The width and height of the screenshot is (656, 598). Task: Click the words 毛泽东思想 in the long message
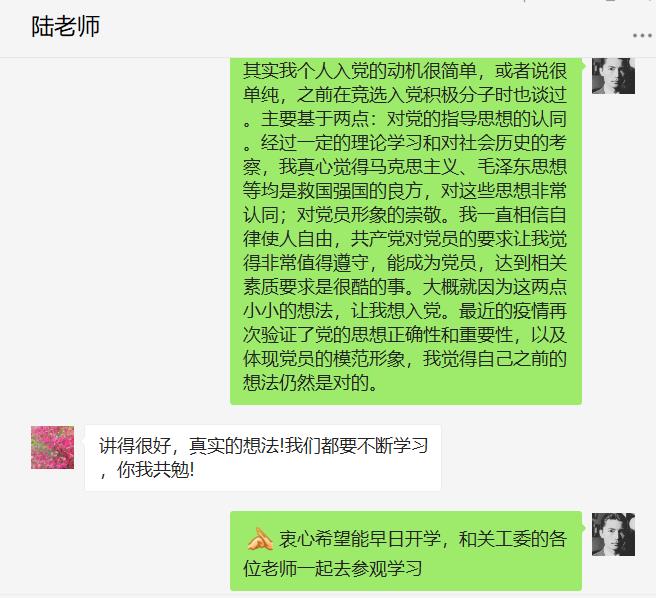click(x=522, y=167)
